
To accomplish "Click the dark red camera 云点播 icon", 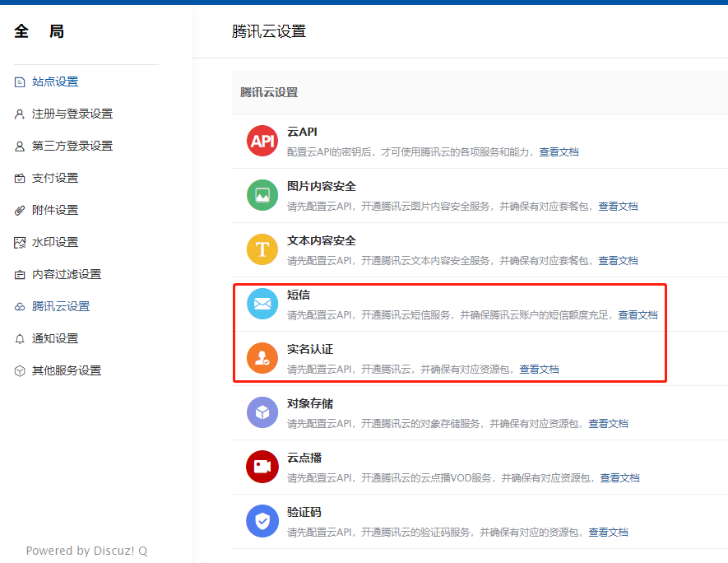I will tap(262, 467).
